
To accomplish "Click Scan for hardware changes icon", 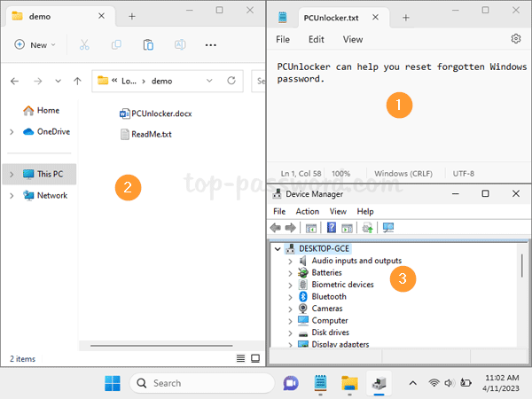I will [x=387, y=228].
